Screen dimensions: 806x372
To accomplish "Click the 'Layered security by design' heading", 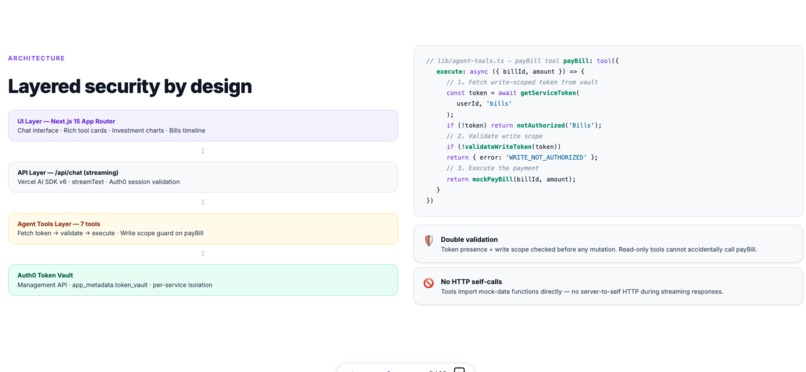I will [130, 86].
